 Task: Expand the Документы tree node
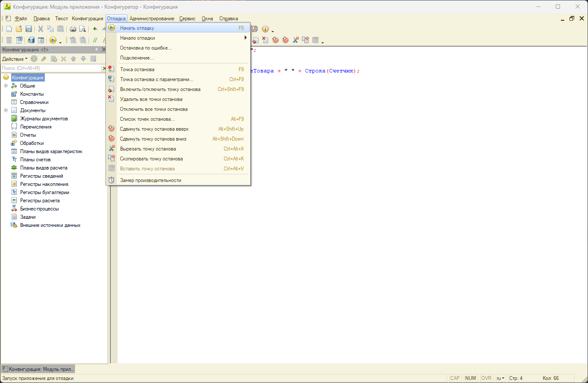pos(6,110)
